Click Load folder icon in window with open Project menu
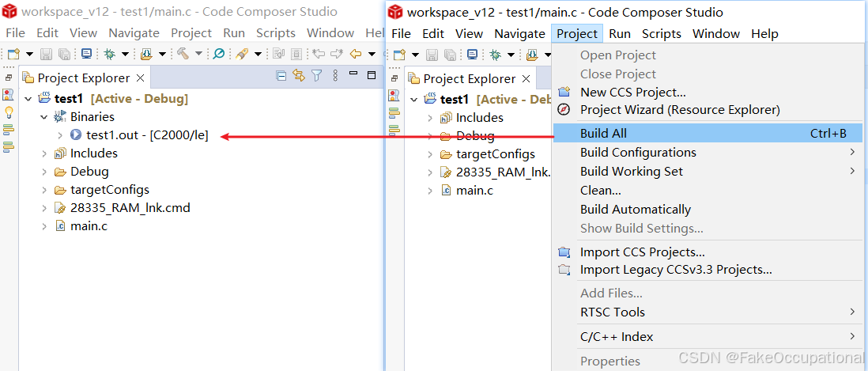This screenshot has width=868, height=371. click(532, 55)
